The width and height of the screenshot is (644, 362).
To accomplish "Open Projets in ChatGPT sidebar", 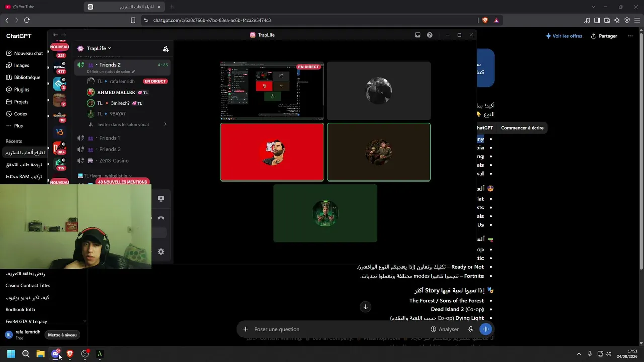I will [17, 102].
